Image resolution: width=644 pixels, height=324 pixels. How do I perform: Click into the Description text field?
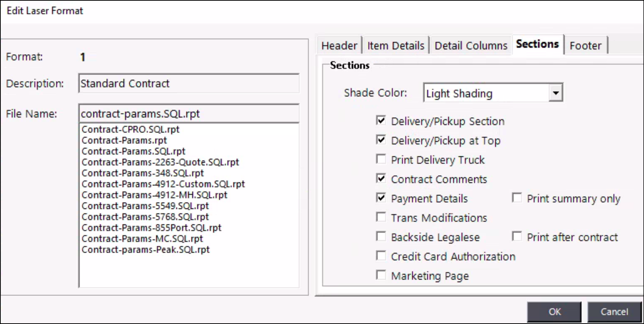189,84
